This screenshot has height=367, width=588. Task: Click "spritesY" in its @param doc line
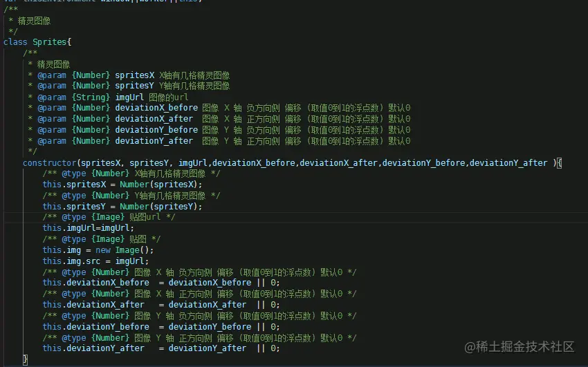click(x=135, y=86)
